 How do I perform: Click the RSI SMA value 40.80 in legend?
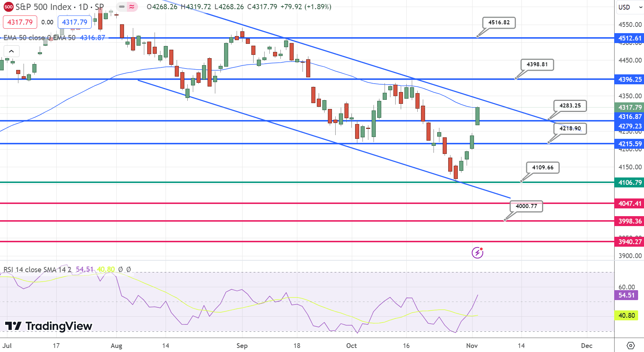click(x=106, y=270)
